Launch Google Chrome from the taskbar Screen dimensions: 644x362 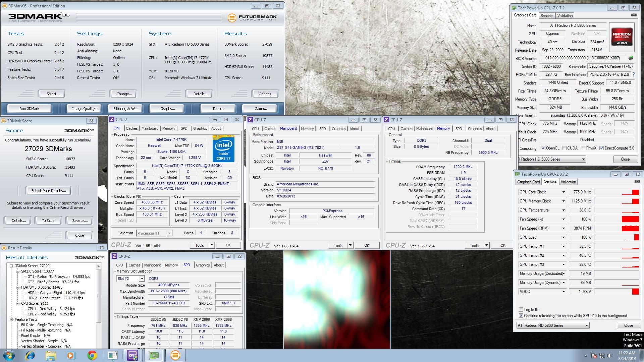(x=92, y=355)
